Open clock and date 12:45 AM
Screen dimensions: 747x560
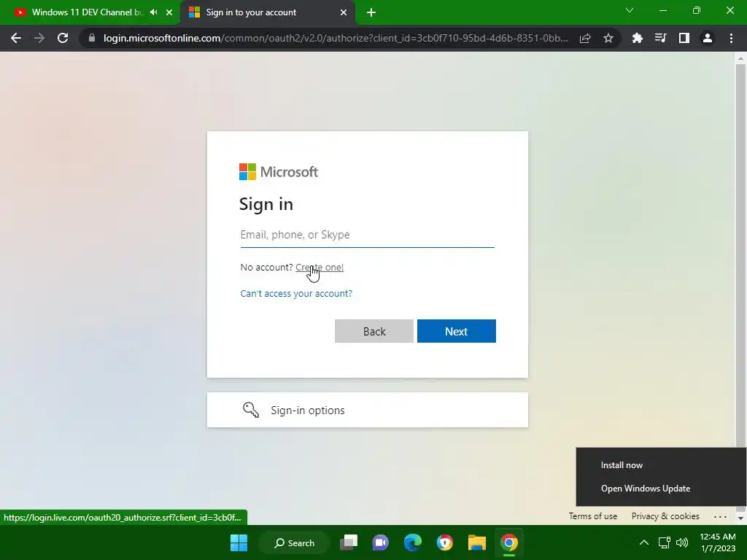tap(718, 542)
